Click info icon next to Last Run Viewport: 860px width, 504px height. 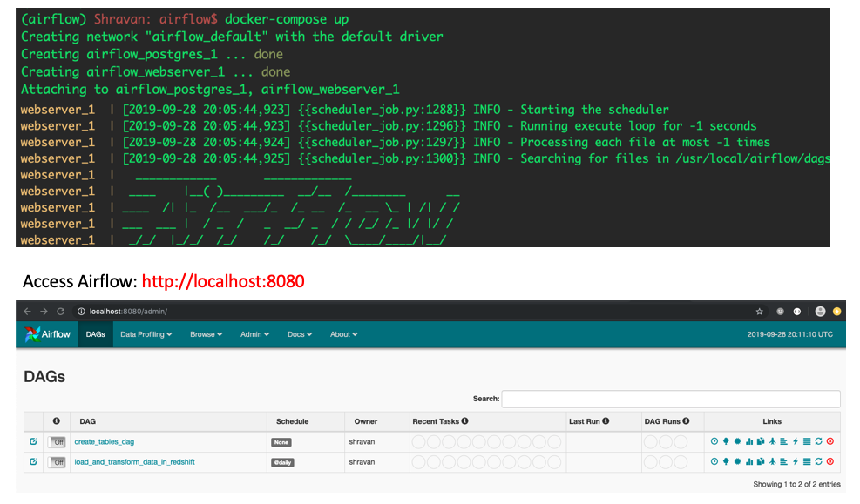[606, 420]
